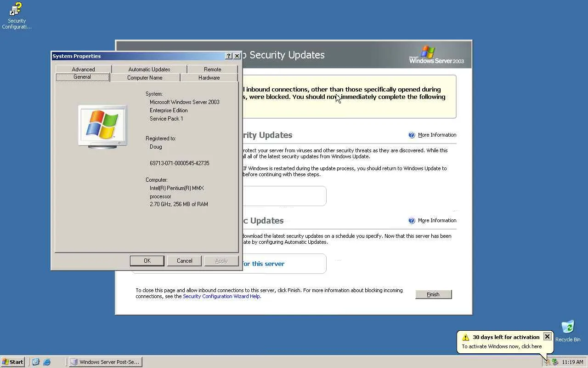Click Finish in the Post-Setup Security Updates window
The height and width of the screenshot is (368, 588).
pyautogui.click(x=433, y=294)
